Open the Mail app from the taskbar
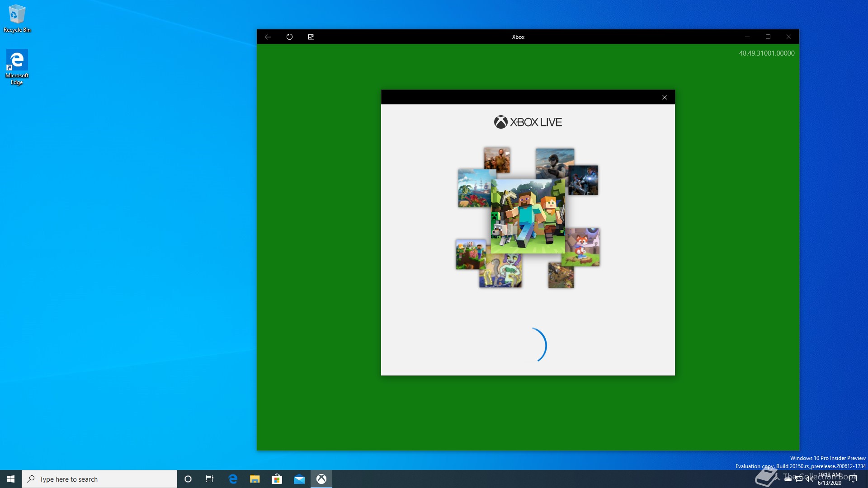The width and height of the screenshot is (868, 488). pyautogui.click(x=299, y=479)
